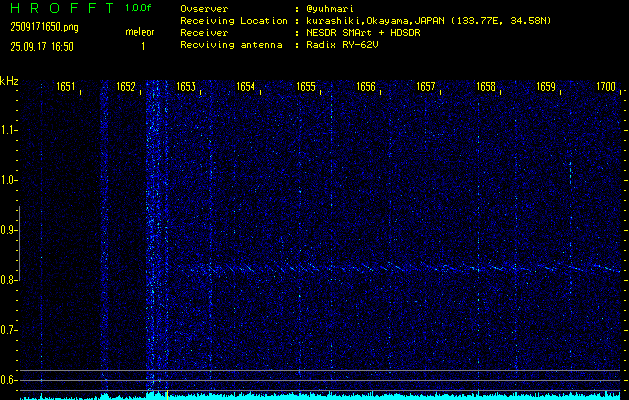The width and height of the screenshot is (629, 400).
Task: Click the 1656 time marker
Action: click(x=366, y=87)
